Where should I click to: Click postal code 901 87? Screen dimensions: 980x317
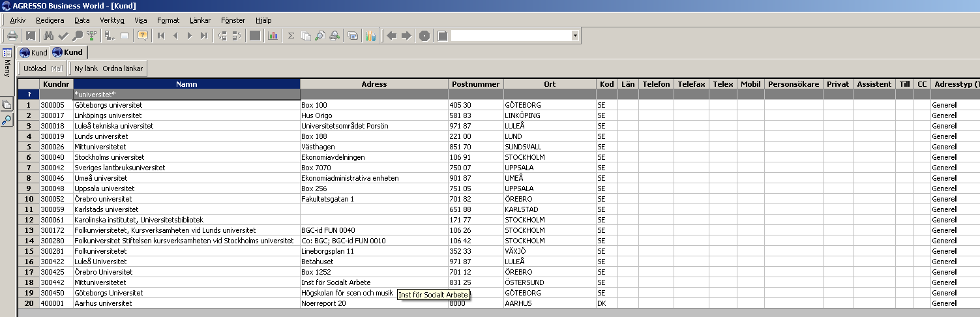pyautogui.click(x=476, y=178)
